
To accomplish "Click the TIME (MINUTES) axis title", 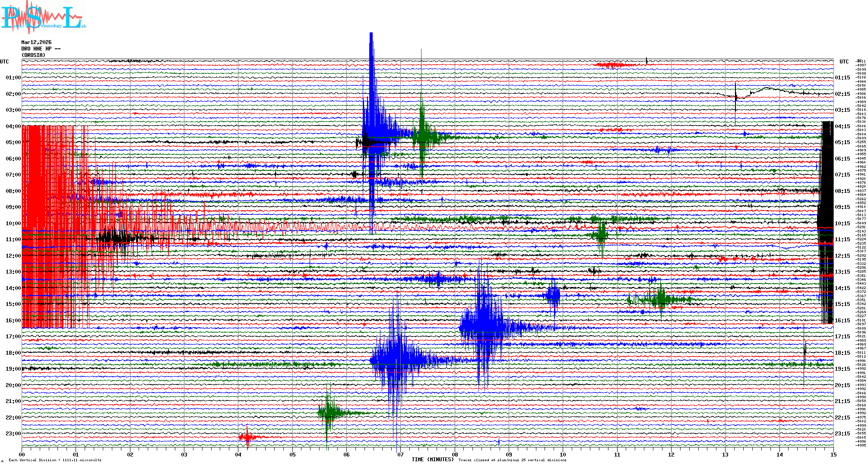I will coord(433,460).
